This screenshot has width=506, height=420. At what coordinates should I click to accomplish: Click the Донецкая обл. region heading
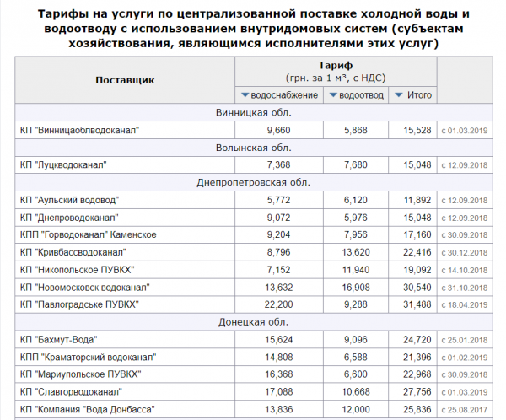coord(253,321)
